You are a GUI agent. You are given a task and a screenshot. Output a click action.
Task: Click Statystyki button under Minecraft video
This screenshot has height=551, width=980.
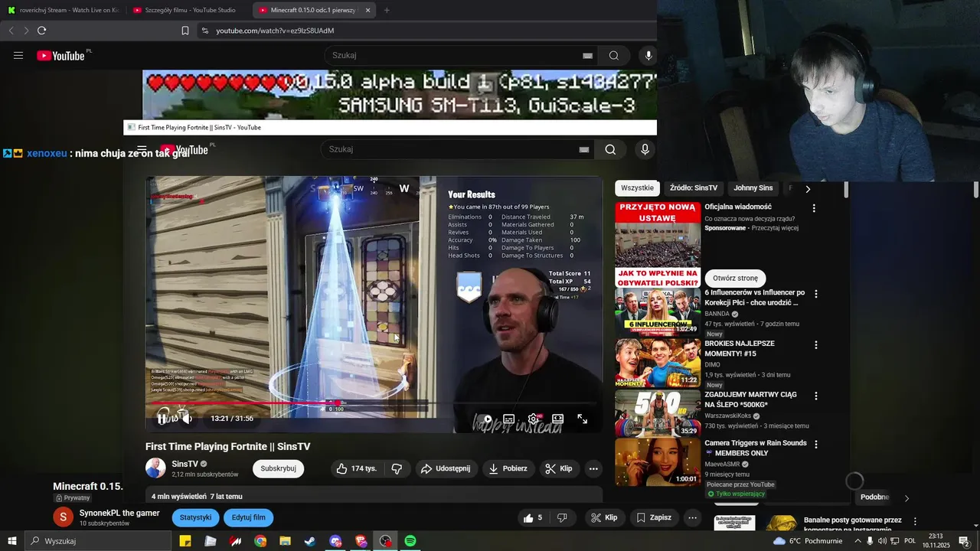pyautogui.click(x=195, y=517)
